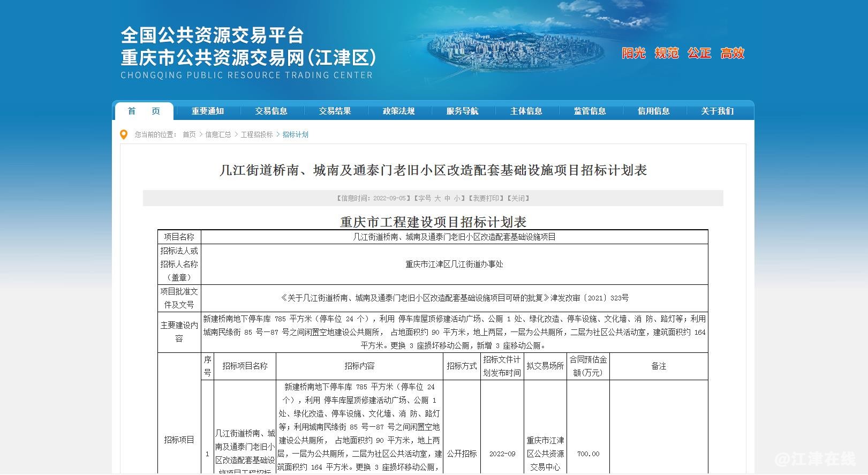Click the 拟交易场所 column header
This screenshot has height=475, width=868.
point(545,366)
